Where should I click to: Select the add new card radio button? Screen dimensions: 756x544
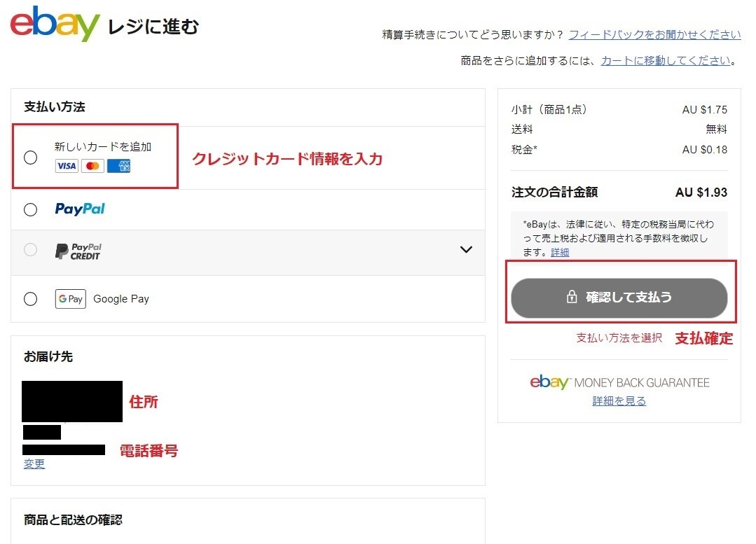coord(30,158)
